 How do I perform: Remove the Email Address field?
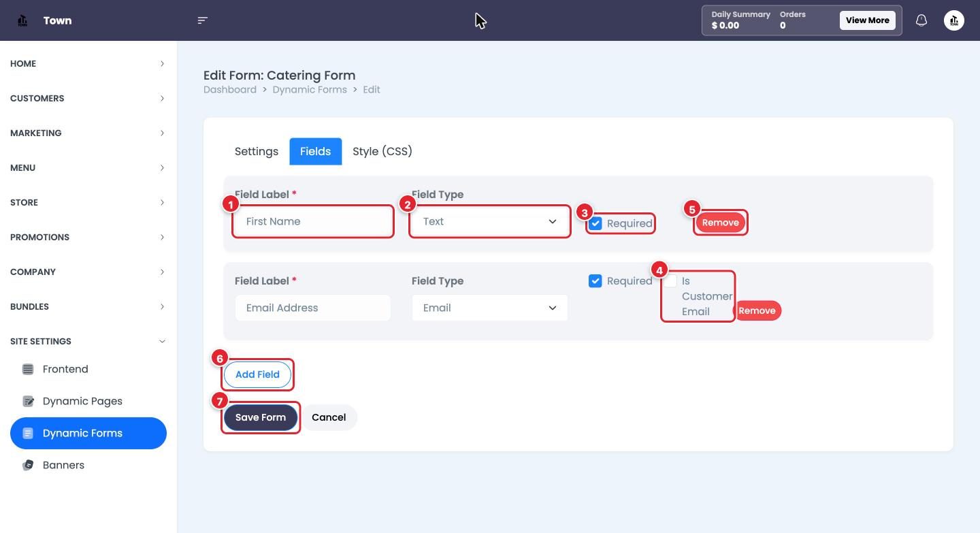click(757, 310)
